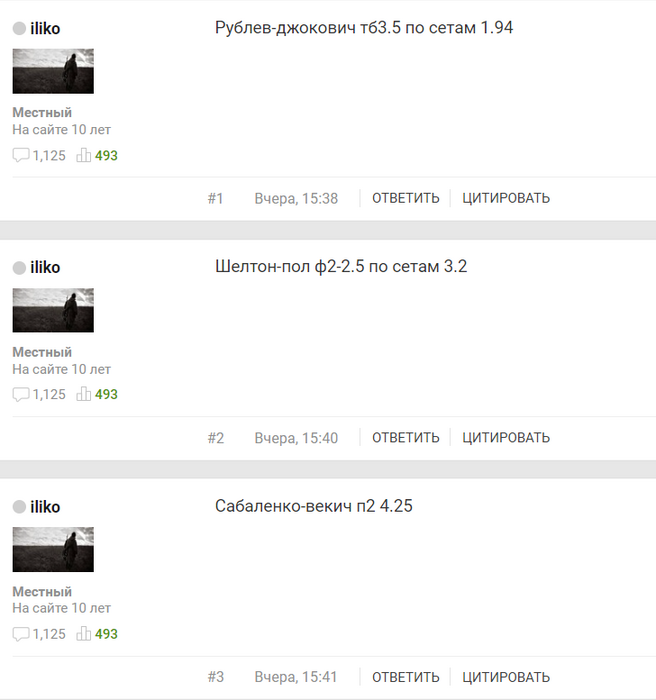Click iliko's avatar thumbnail in post #3
The height and width of the screenshot is (700, 656).
pos(53,549)
